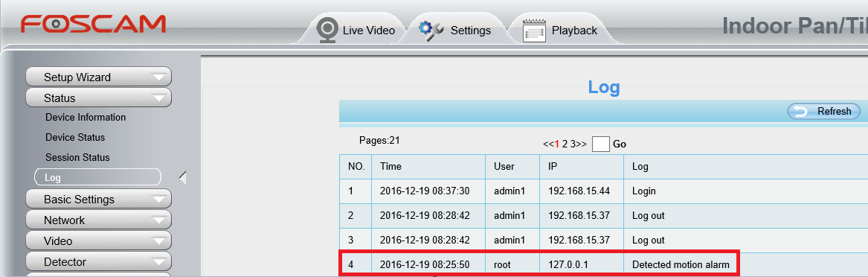
Task: Collapse the Status menu section
Action: click(159, 98)
